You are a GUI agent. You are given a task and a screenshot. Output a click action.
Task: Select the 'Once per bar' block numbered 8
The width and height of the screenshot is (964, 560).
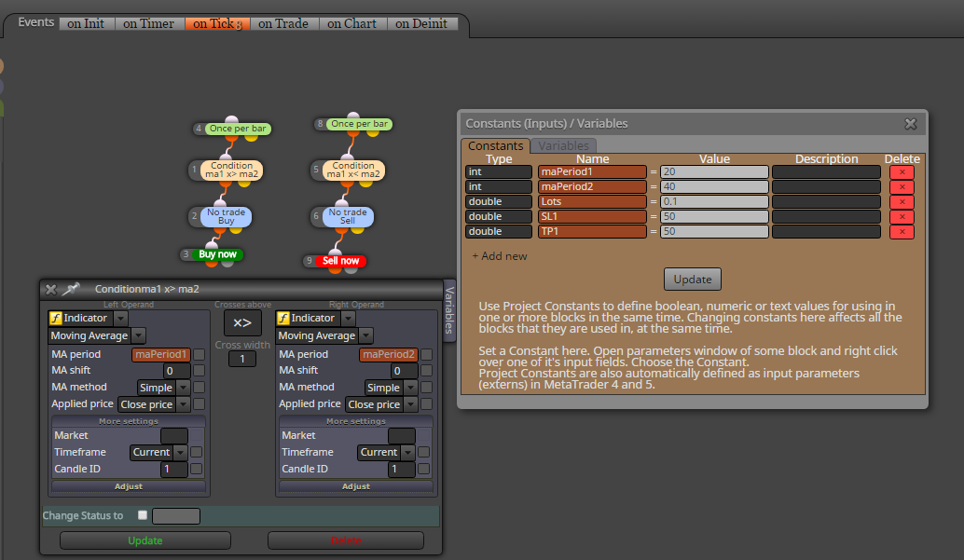[359, 124]
